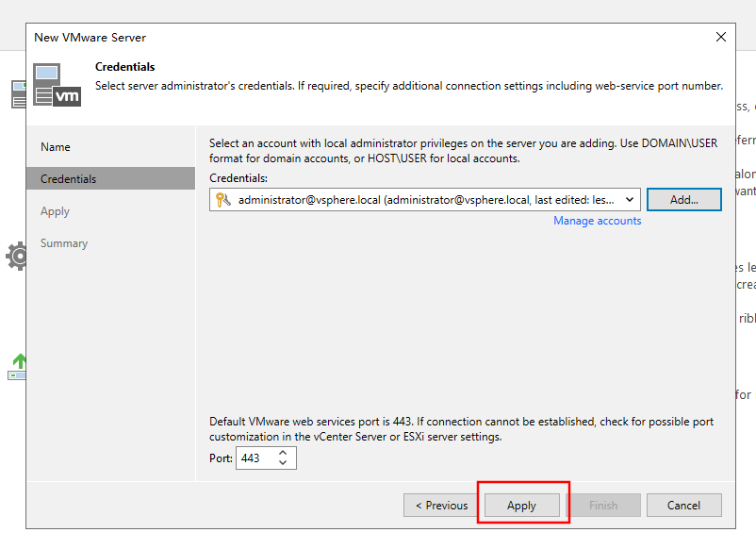Click the 'Credentials' heading text
Screen dimensions: 756x549
[x=124, y=67]
